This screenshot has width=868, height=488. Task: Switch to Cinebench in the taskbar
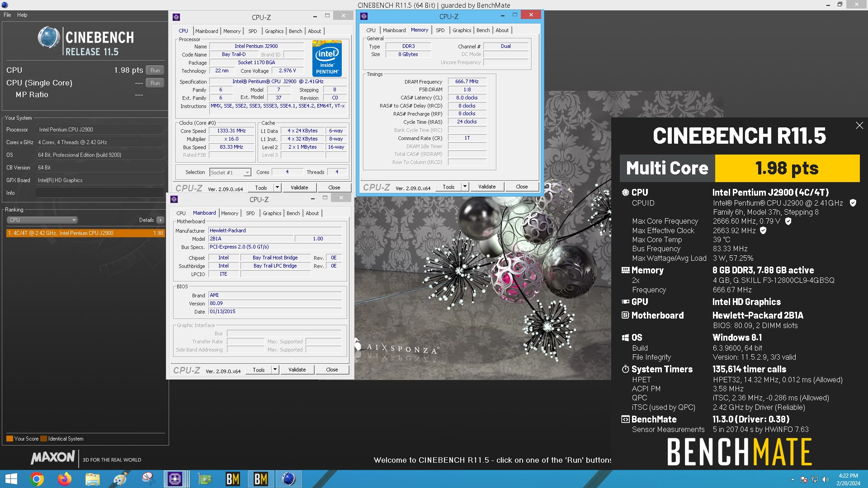coord(288,479)
